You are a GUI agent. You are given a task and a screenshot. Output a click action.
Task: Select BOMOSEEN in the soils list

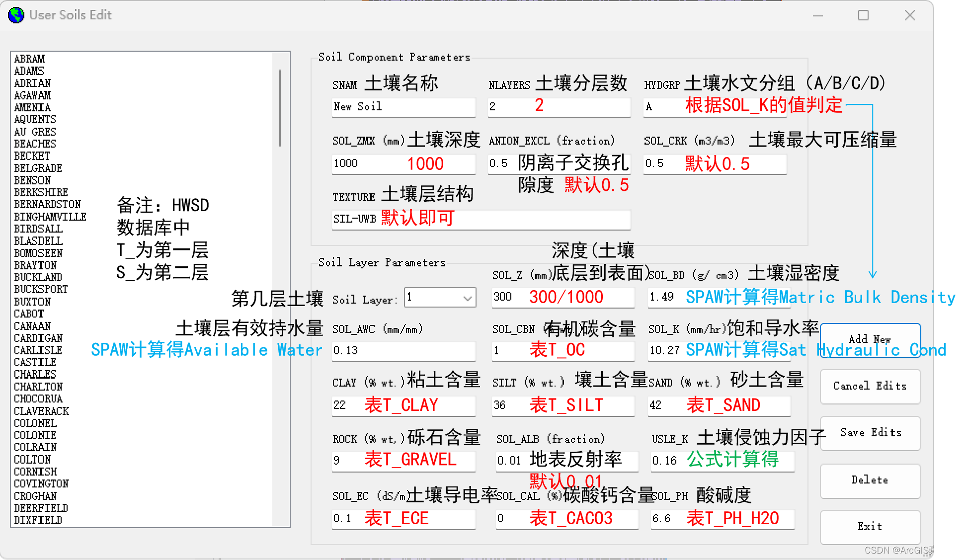point(38,253)
